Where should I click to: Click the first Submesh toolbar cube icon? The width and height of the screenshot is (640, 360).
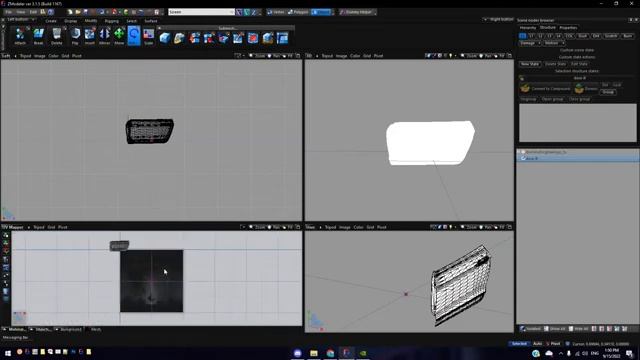[164, 38]
